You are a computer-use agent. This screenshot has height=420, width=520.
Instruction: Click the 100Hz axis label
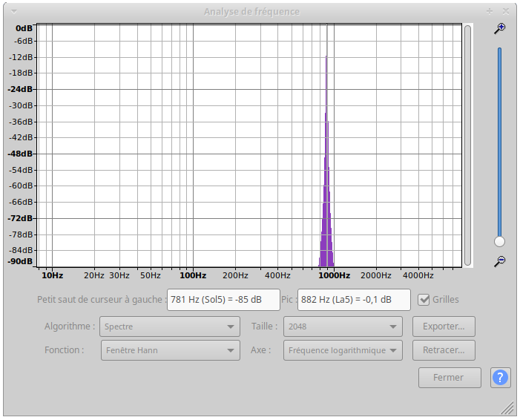tap(193, 275)
